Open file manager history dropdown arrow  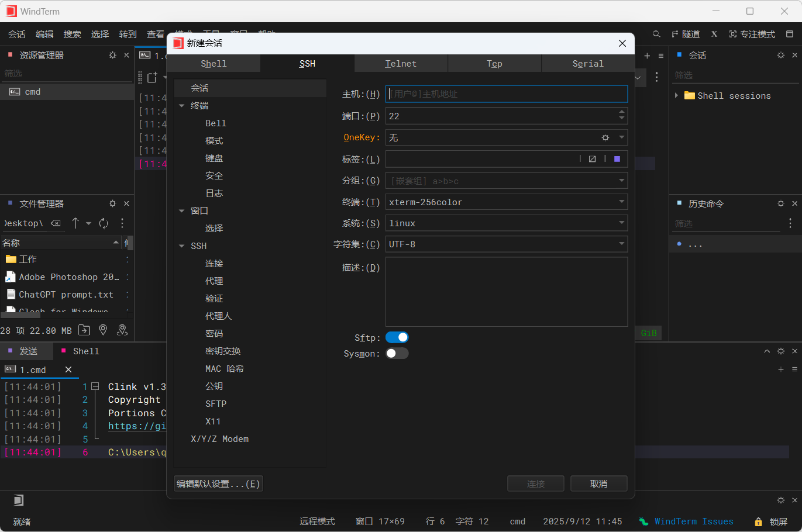coord(88,223)
